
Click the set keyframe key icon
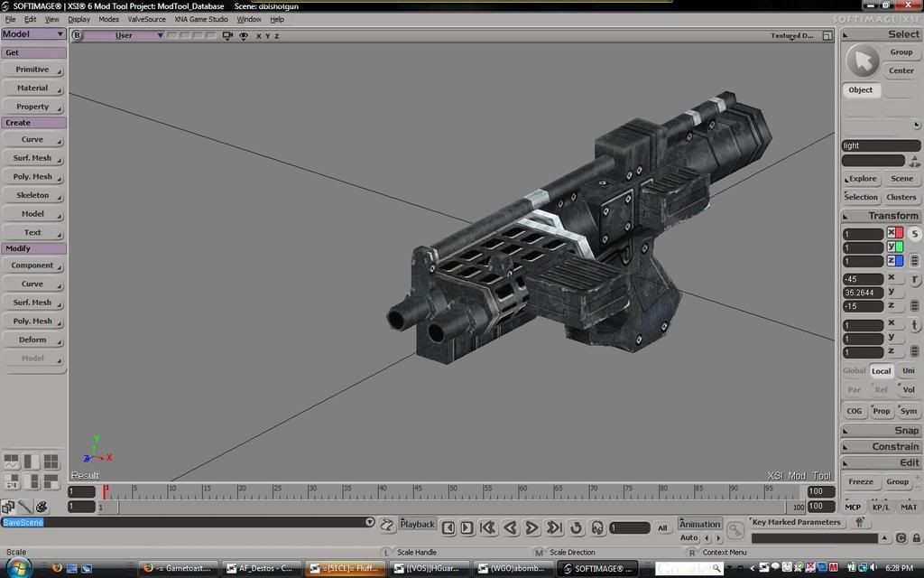tap(735, 530)
